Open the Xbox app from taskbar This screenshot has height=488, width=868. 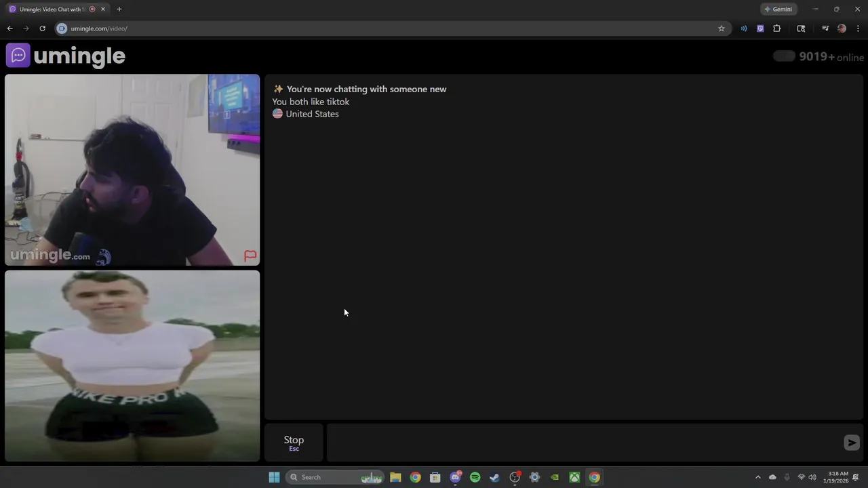coord(574,477)
